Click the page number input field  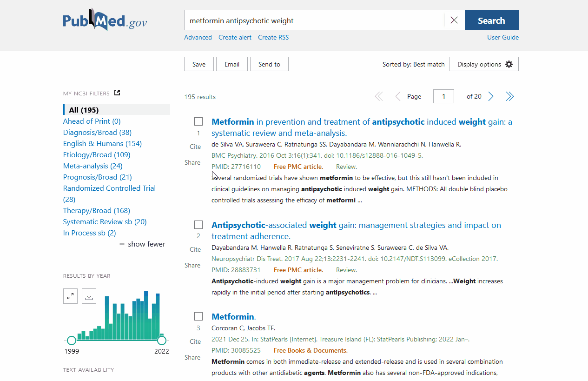click(443, 96)
